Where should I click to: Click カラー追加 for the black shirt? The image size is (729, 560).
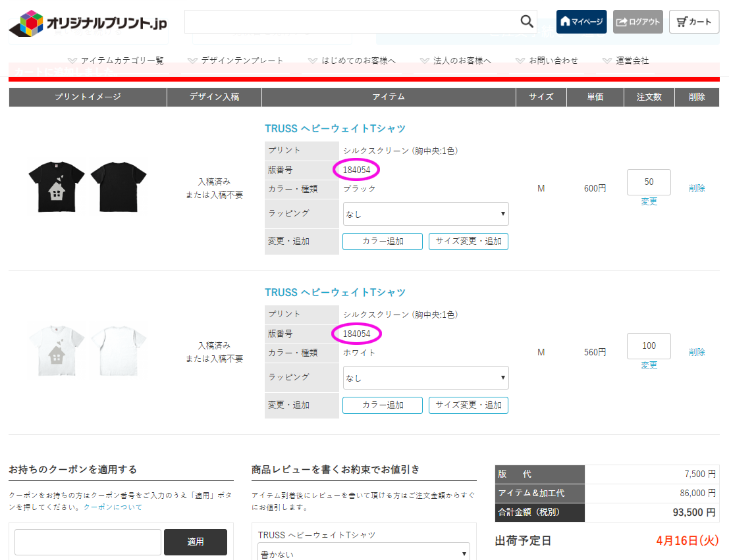(383, 242)
